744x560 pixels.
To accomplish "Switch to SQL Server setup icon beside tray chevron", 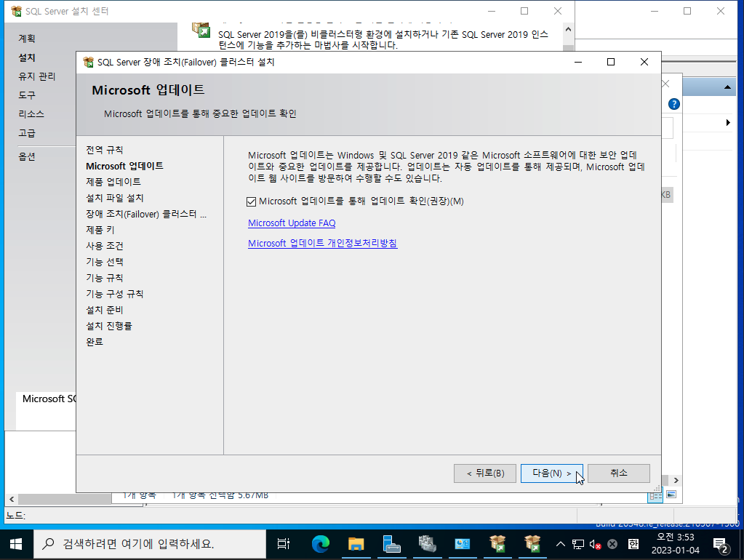I will pyautogui.click(x=533, y=544).
